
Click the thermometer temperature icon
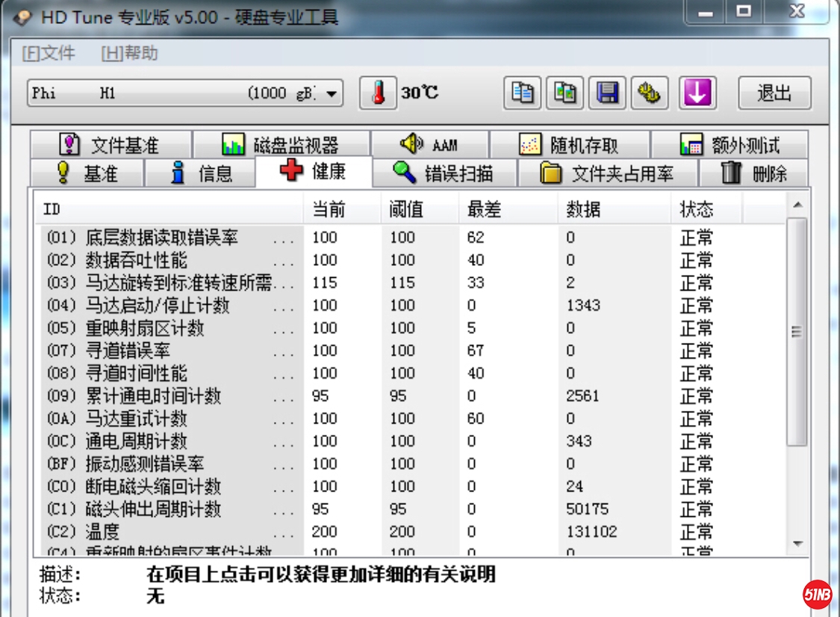click(x=379, y=93)
